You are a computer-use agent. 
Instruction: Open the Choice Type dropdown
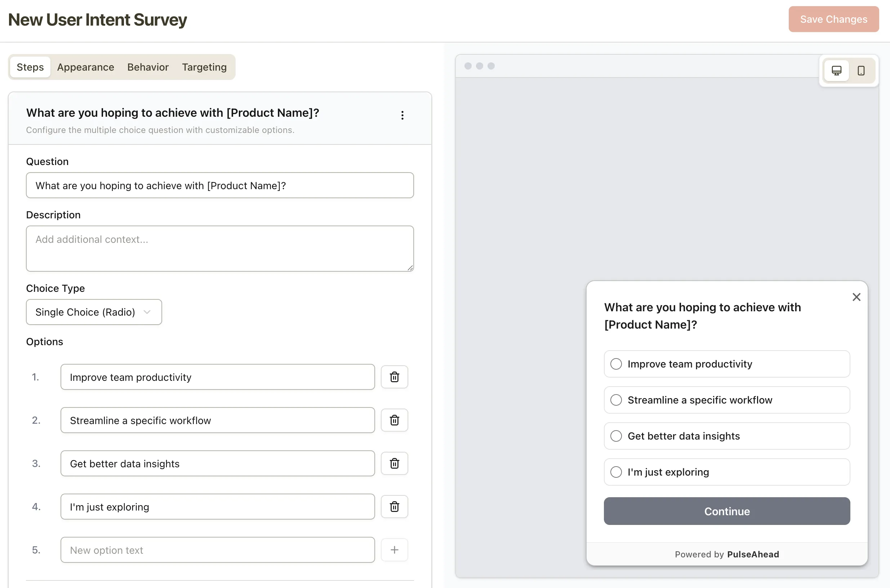(93, 312)
